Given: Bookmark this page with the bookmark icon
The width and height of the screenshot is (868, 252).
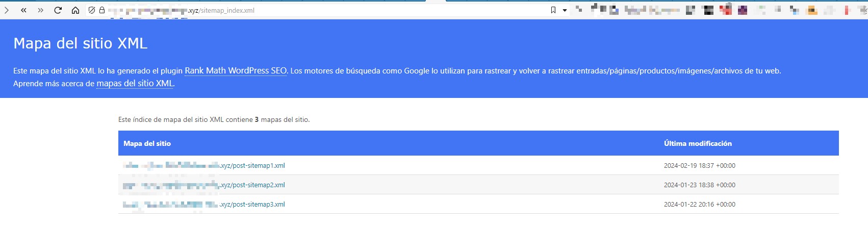Looking at the screenshot, I should [x=553, y=10].
